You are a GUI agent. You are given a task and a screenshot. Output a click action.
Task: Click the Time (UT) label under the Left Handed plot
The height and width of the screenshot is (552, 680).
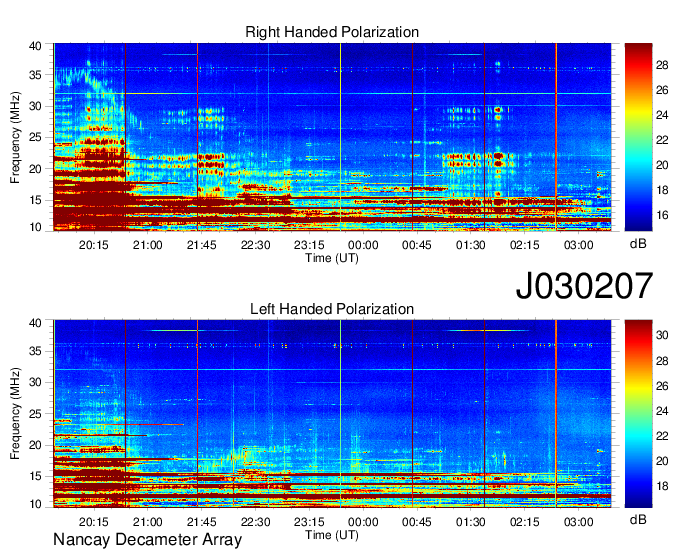[332, 535]
